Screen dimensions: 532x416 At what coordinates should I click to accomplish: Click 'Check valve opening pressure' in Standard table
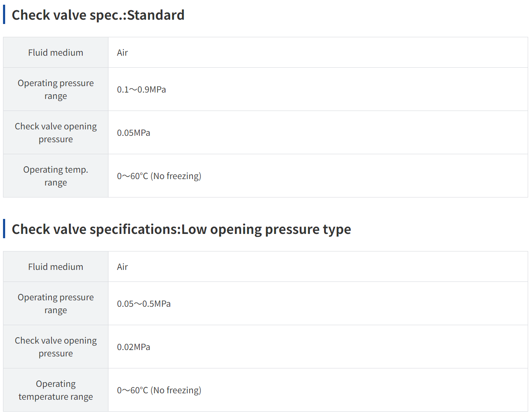pos(56,133)
